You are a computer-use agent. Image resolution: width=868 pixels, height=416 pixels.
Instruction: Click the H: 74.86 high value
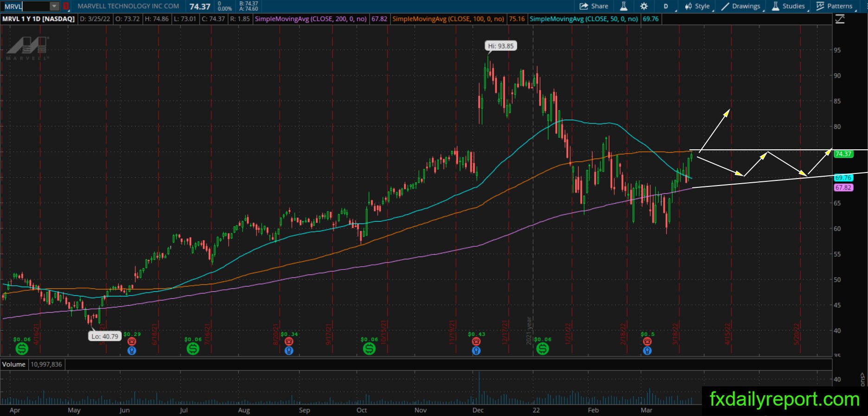tap(157, 19)
